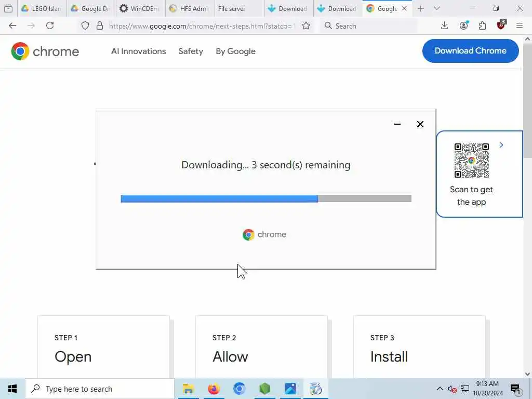Bookmark this page with the star icon

pos(305,26)
